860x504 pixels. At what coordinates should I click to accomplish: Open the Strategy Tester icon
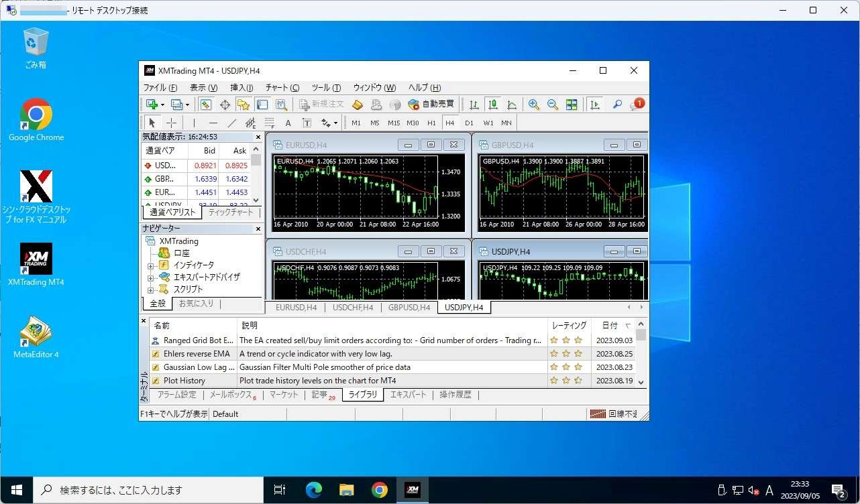coord(281,105)
